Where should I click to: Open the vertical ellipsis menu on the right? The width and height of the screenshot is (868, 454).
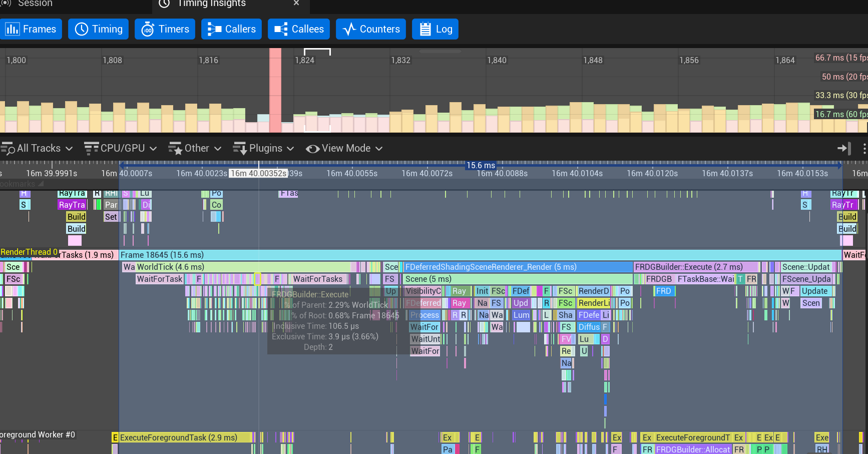click(864, 148)
